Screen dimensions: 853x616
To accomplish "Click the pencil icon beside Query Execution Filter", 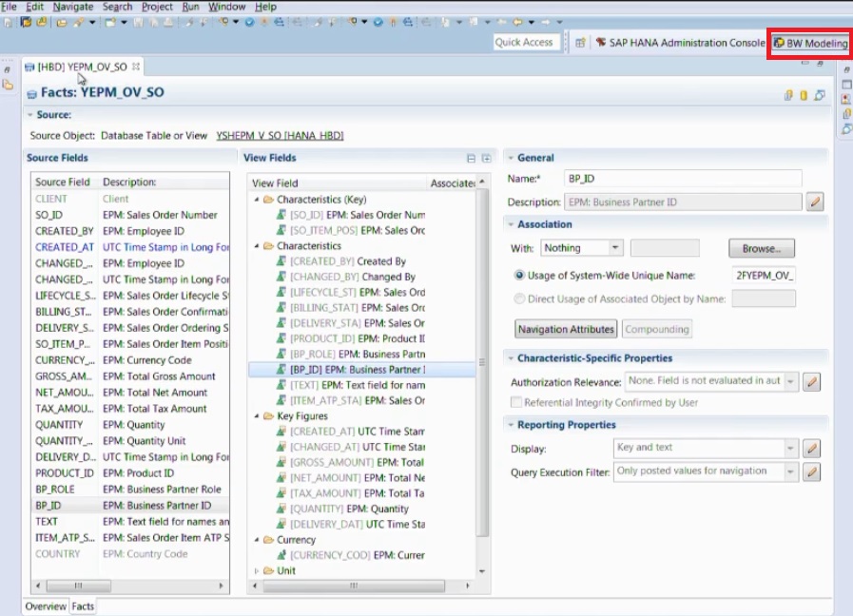I will click(810, 472).
